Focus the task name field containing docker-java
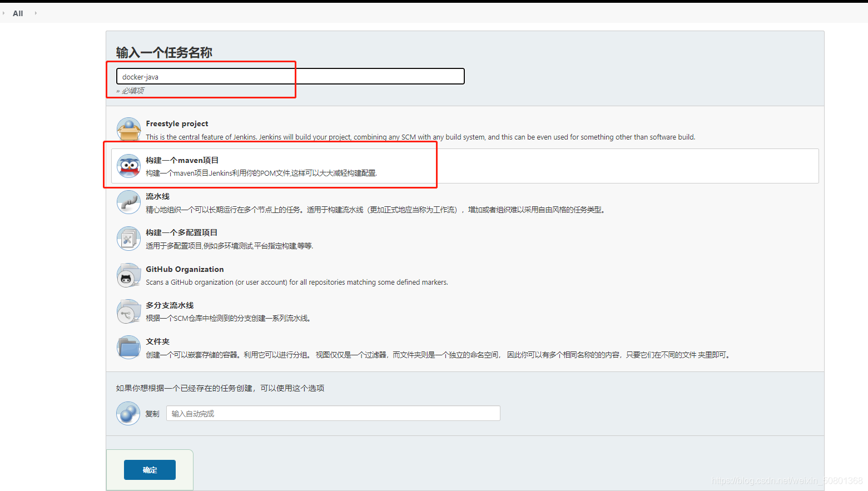868x491 pixels. click(290, 76)
